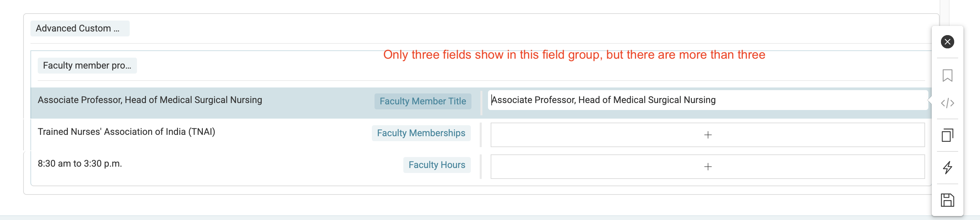Click the duplicate copy icon
The height and width of the screenshot is (220, 980).
pyautogui.click(x=947, y=136)
